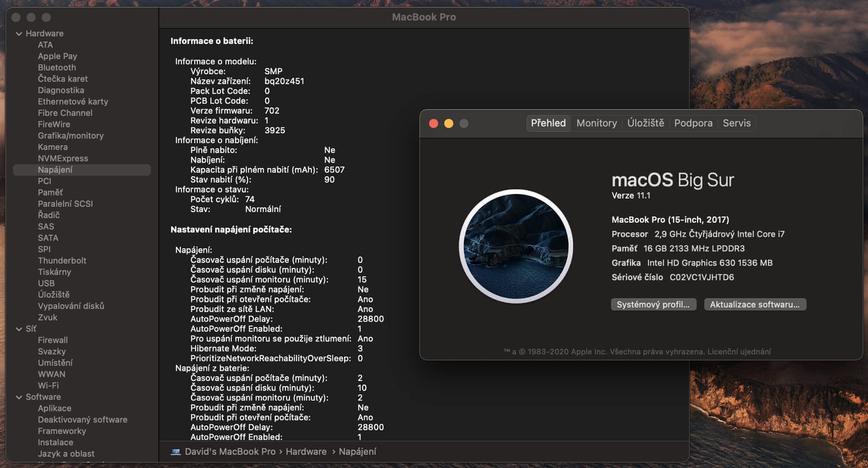This screenshot has height=468, width=868.
Task: Open the Úložiště tab
Action: coord(646,123)
